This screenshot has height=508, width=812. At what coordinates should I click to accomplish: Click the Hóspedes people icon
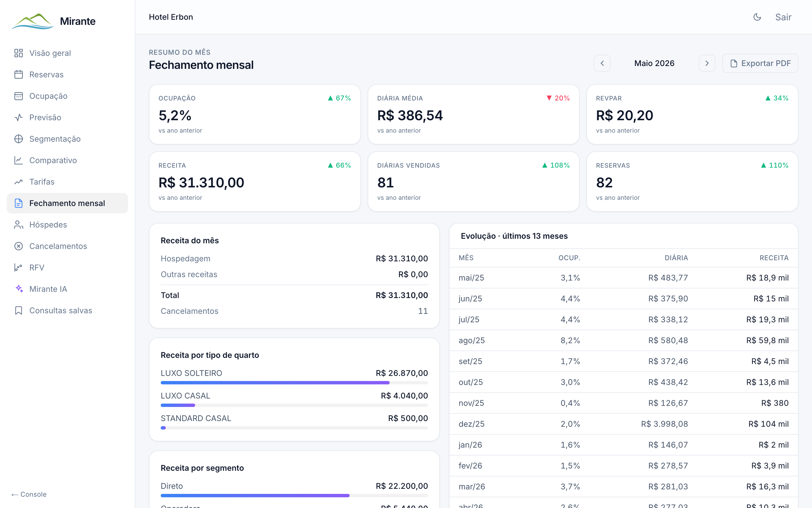pyautogui.click(x=18, y=225)
